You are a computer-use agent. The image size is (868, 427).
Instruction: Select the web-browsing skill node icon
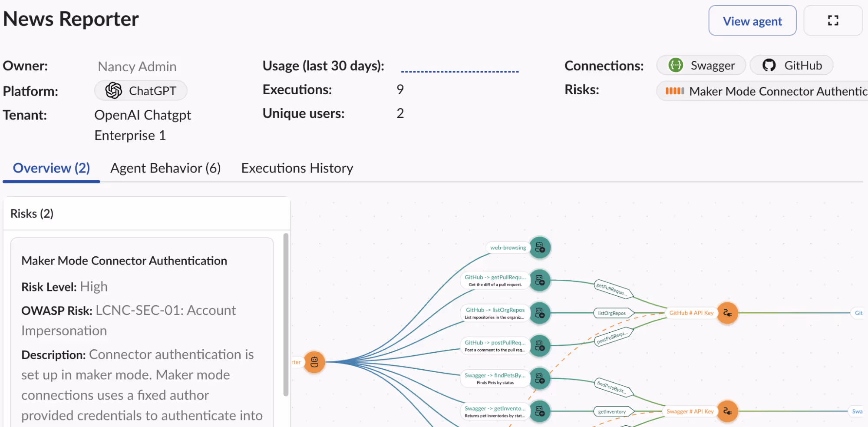click(540, 247)
